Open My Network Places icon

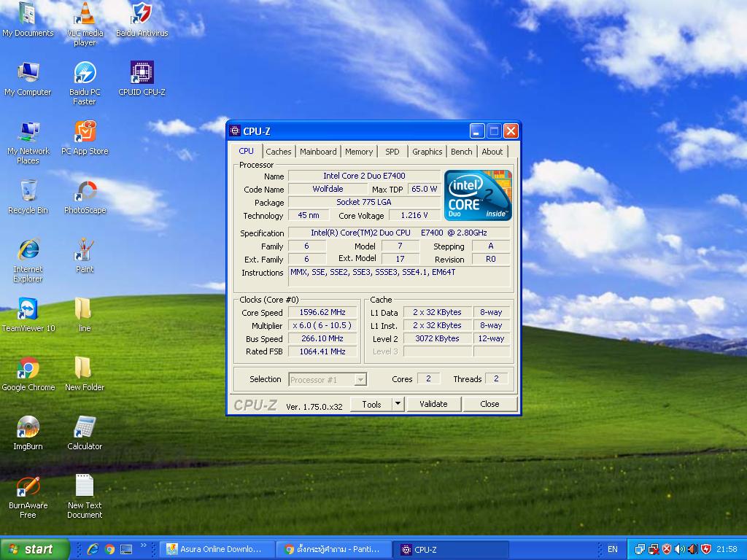28,142
